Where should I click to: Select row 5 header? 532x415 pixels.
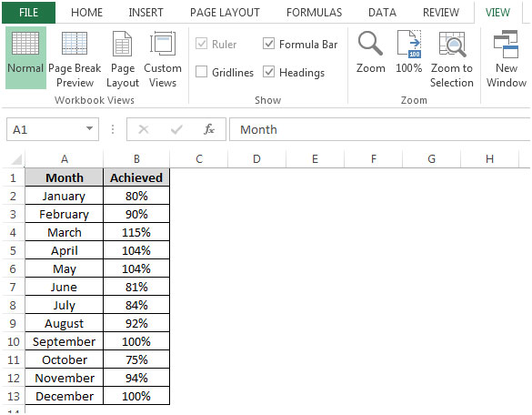(14, 250)
